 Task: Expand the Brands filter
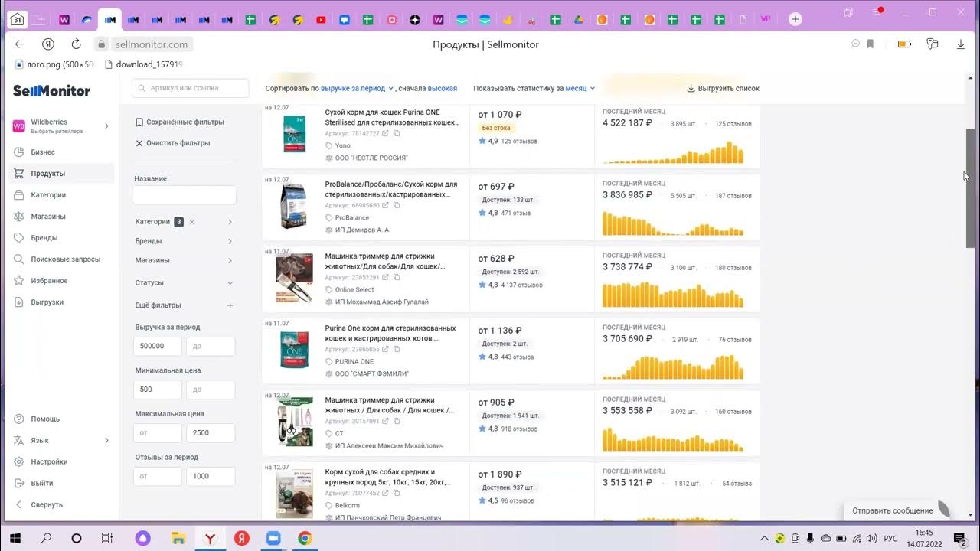[230, 241]
